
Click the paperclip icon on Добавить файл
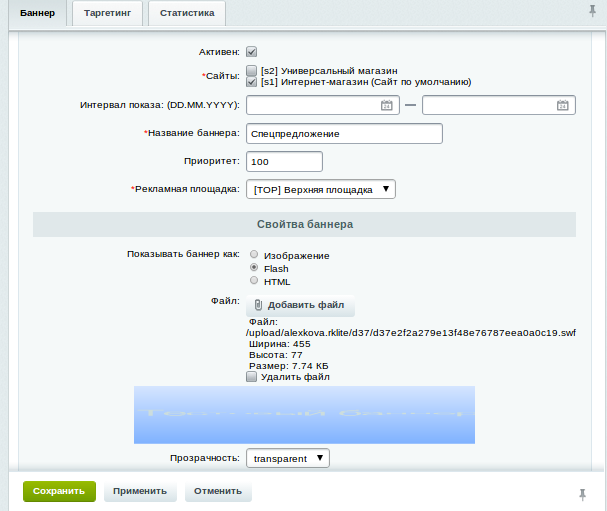(x=258, y=305)
